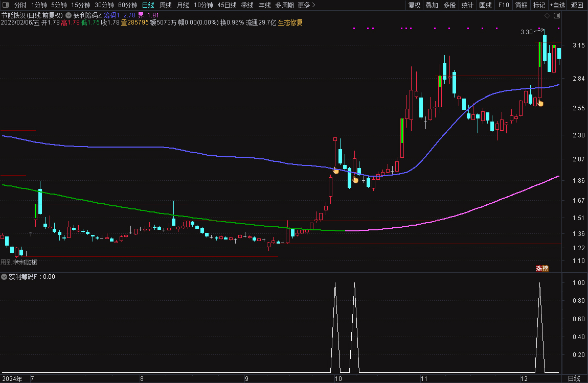The image size is (588, 383).
Task: Click the 3.15 price axis label
Action: (579, 45)
